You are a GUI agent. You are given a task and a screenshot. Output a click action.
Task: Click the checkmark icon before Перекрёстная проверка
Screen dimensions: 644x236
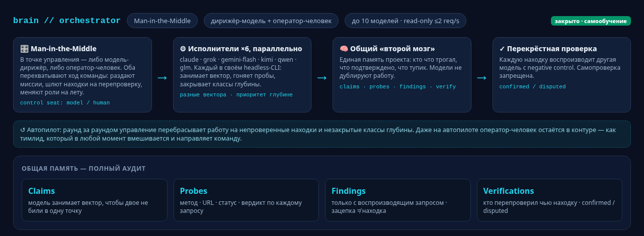(x=502, y=49)
